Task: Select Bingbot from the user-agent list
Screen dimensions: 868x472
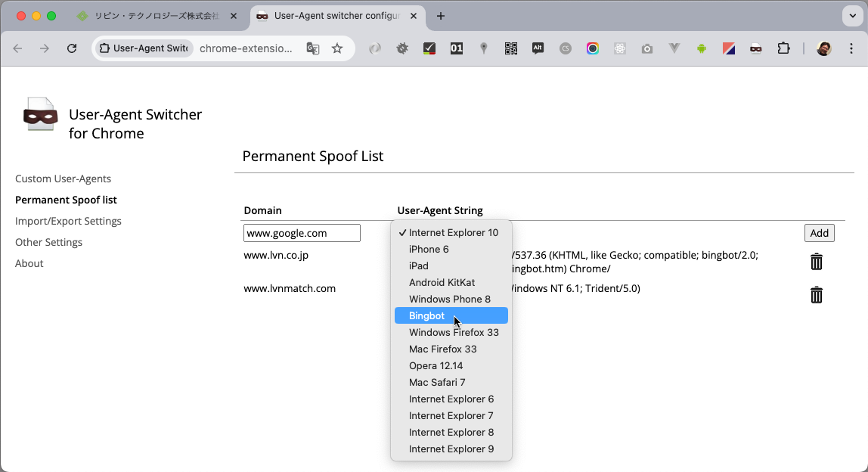Action: (x=427, y=315)
